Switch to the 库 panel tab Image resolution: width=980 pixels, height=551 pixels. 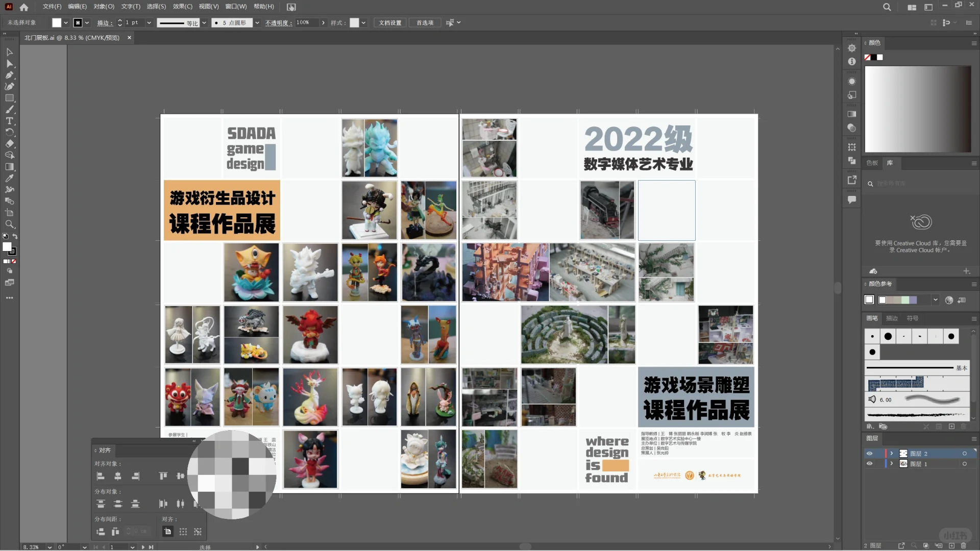(x=890, y=163)
